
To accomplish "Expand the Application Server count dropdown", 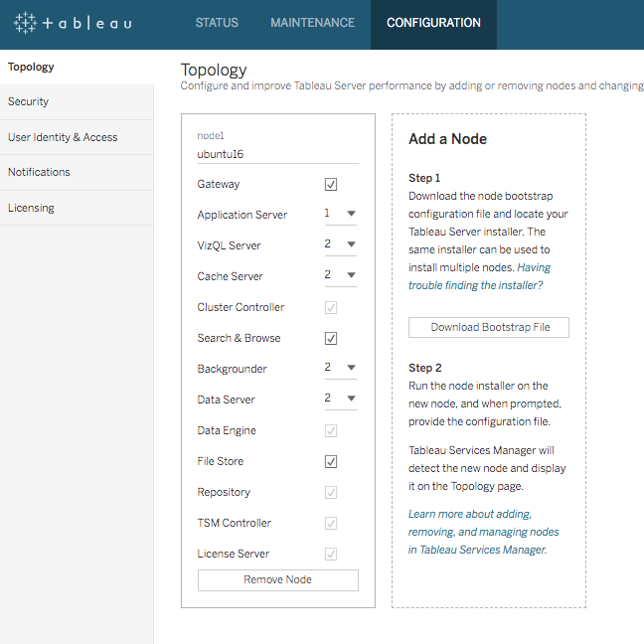I will pyautogui.click(x=341, y=214).
